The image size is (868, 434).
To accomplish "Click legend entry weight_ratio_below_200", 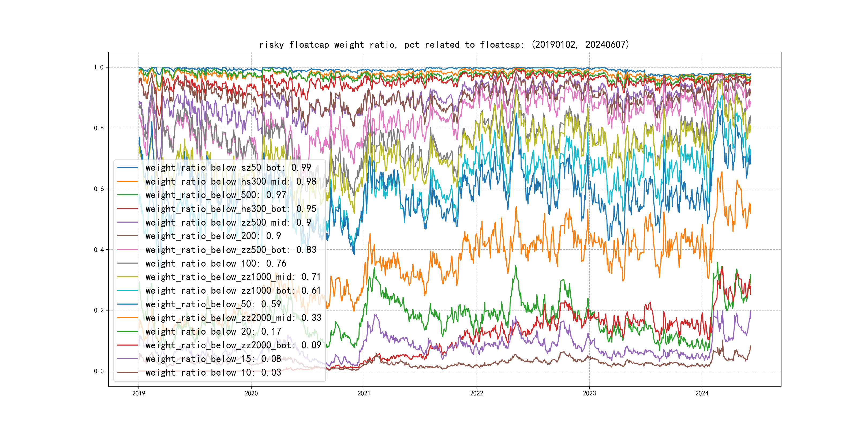I will 213,236.
